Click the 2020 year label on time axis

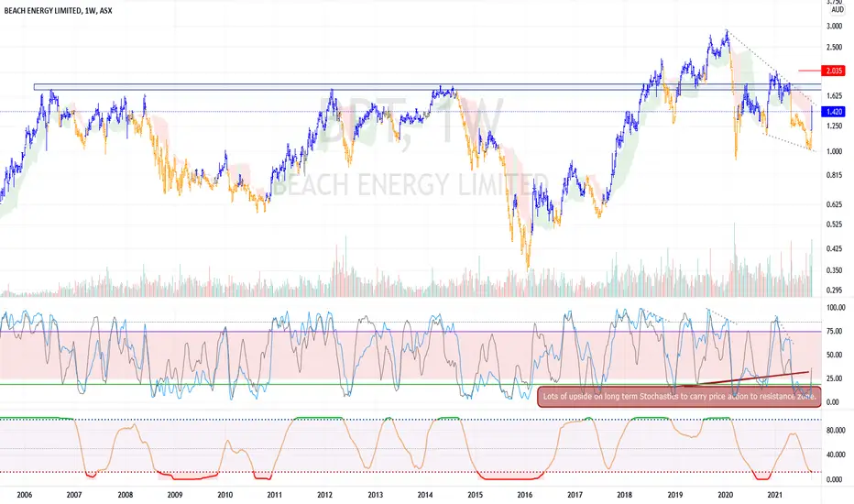click(725, 495)
